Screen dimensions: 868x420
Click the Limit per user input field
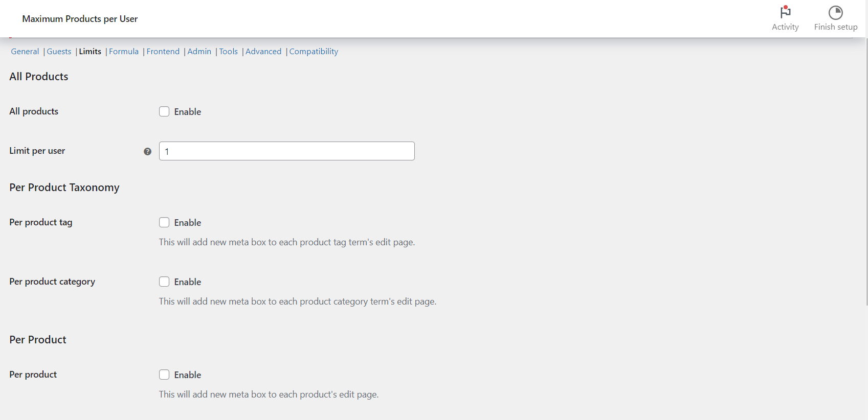(x=286, y=151)
